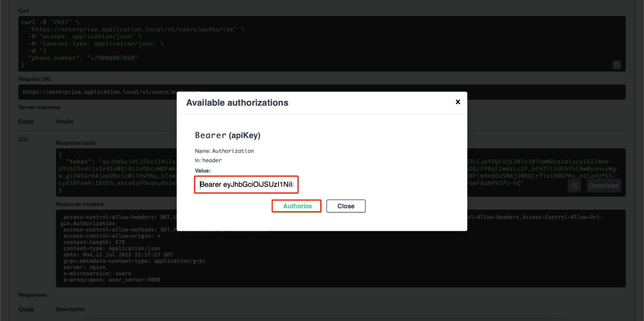Click the 'x-proxy-pass: user_server:8080' line
644x321 pixels.
click(x=112, y=280)
